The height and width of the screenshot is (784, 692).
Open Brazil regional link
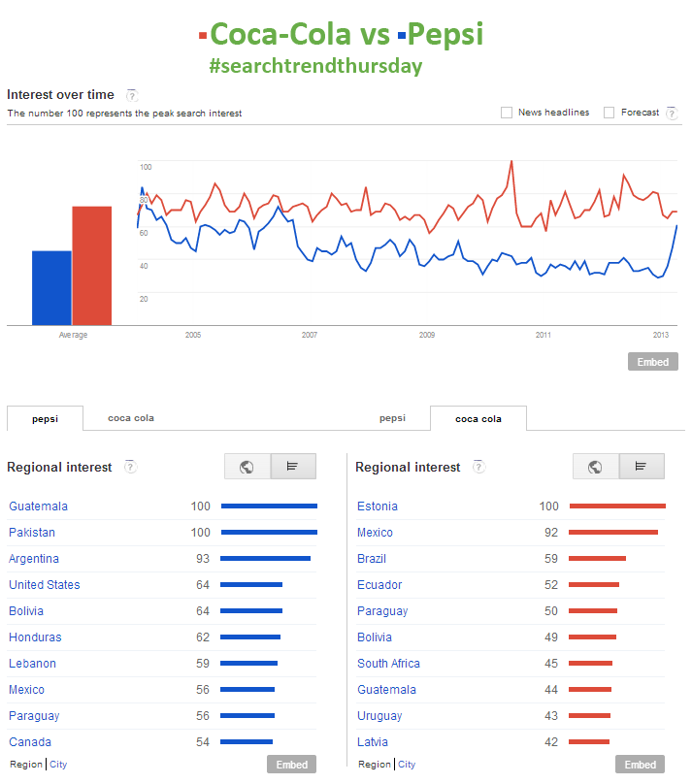[x=372, y=559]
